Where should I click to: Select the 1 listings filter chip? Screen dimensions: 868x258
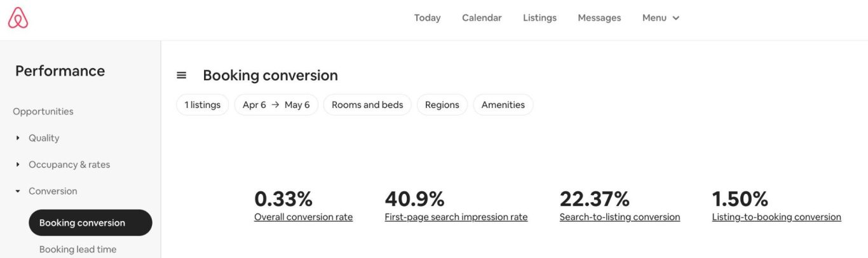(202, 105)
